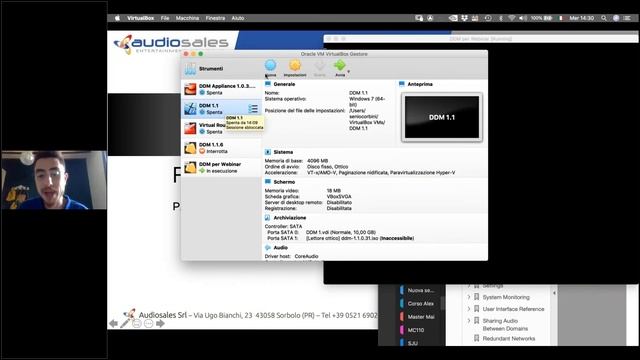Image resolution: width=640 pixels, height=360 pixels.
Task: Click the Bluetooth menu bar icon
Action: [x=501, y=18]
